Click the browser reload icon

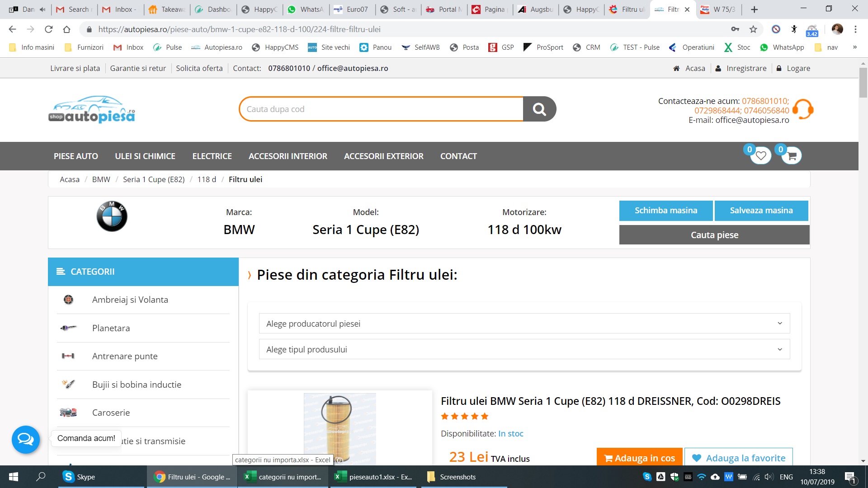point(49,29)
